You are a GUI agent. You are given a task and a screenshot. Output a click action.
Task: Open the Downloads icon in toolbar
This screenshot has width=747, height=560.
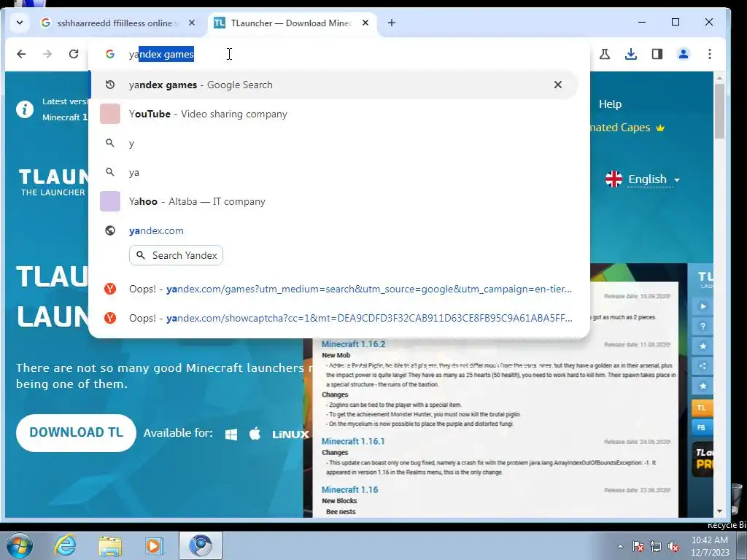[631, 54]
